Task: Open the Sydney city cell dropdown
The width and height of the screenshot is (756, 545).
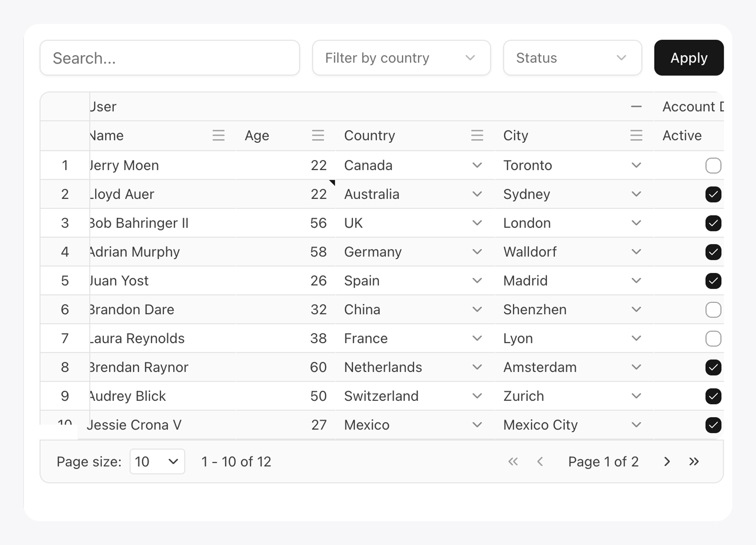Action: tap(636, 194)
